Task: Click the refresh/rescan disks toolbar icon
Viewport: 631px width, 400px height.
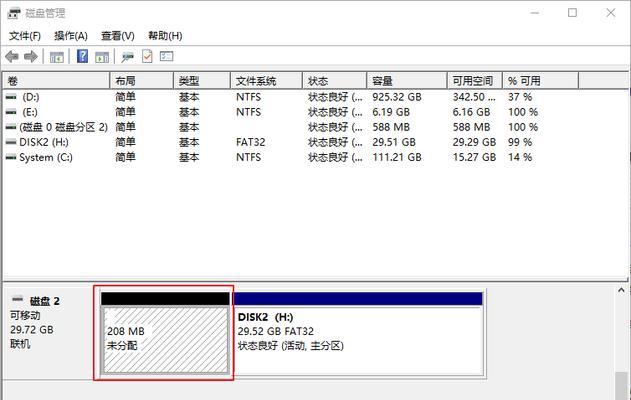Action: click(128, 57)
